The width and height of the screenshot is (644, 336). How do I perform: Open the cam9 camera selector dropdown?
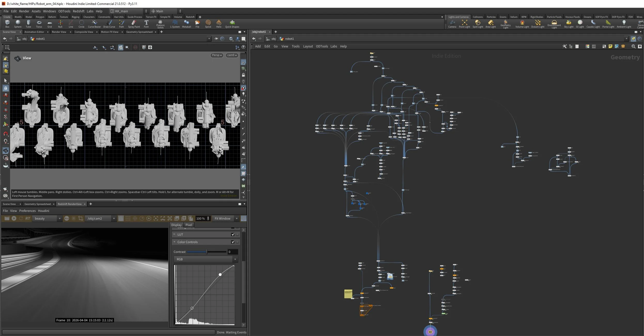(x=232, y=55)
